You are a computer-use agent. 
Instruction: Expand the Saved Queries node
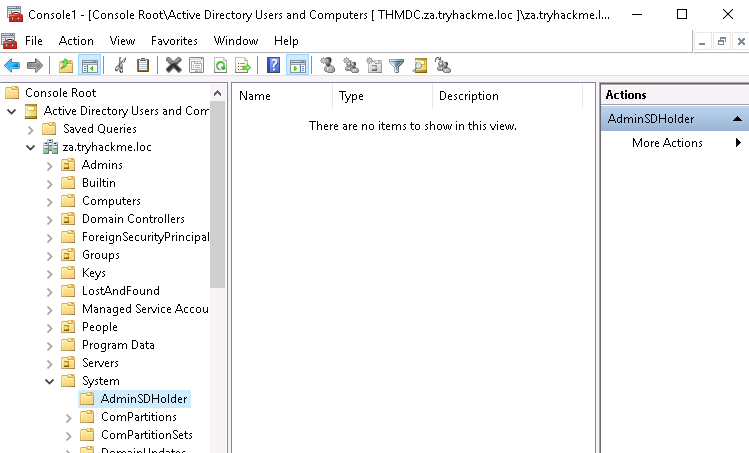point(31,129)
